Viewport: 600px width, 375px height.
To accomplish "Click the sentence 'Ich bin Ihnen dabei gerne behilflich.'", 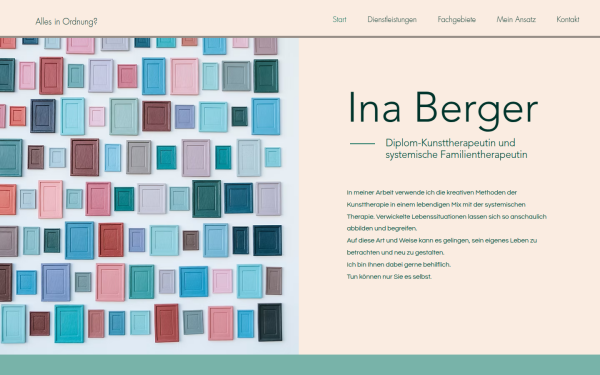I will coord(399,264).
